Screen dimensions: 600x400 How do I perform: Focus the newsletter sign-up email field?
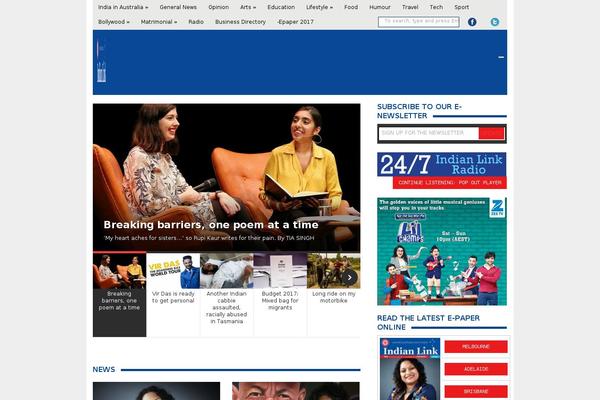(429, 133)
